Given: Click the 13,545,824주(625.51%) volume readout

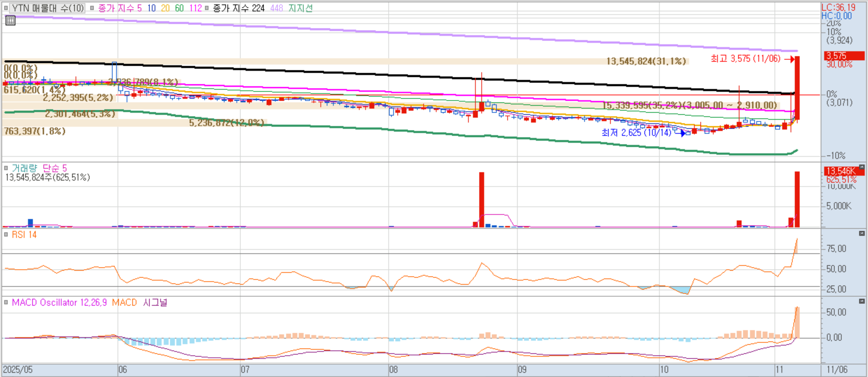Looking at the screenshot, I should (x=48, y=178).
